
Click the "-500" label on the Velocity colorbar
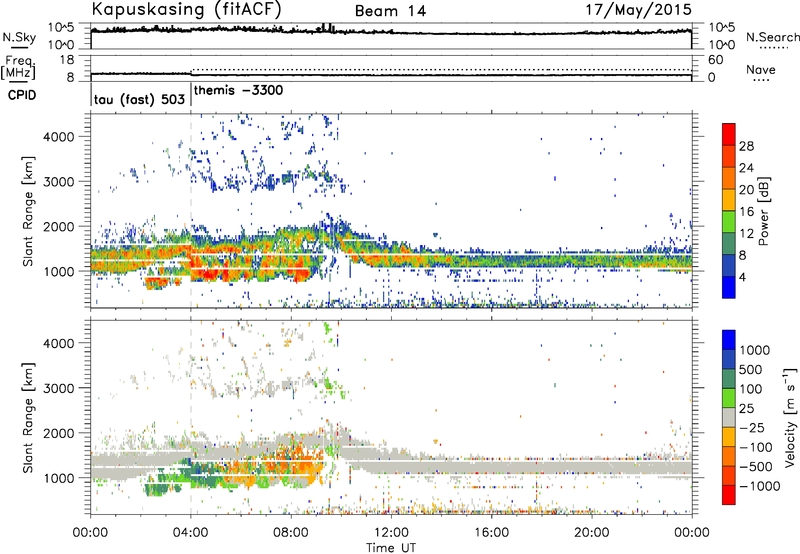[x=755, y=467]
